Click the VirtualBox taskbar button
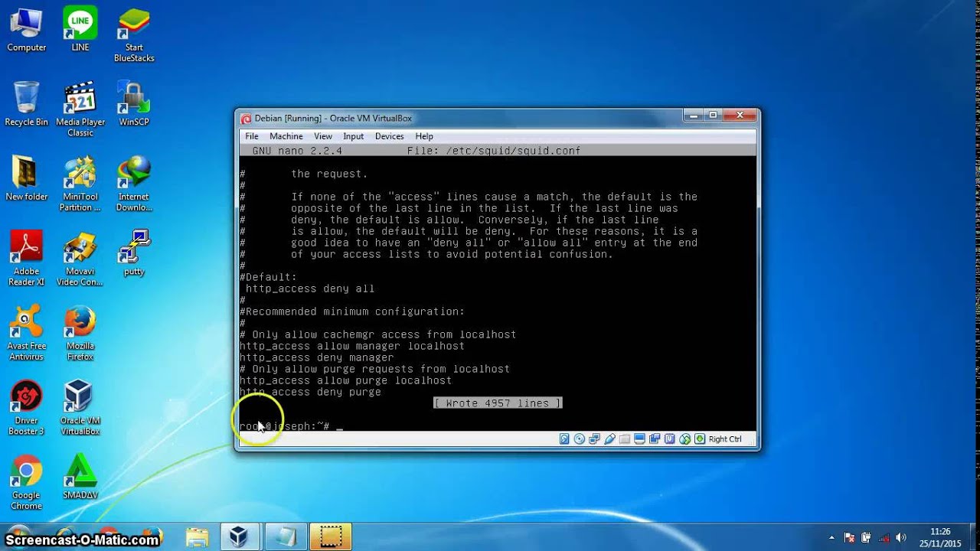This screenshot has height=551, width=980. tap(239, 536)
